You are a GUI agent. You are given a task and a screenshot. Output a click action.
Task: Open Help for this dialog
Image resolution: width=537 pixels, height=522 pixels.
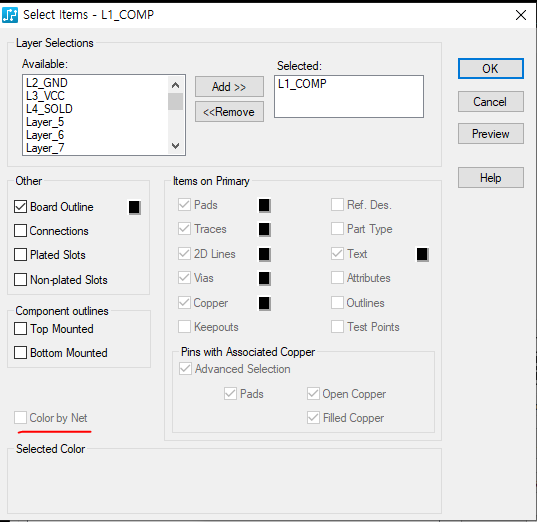click(x=490, y=178)
